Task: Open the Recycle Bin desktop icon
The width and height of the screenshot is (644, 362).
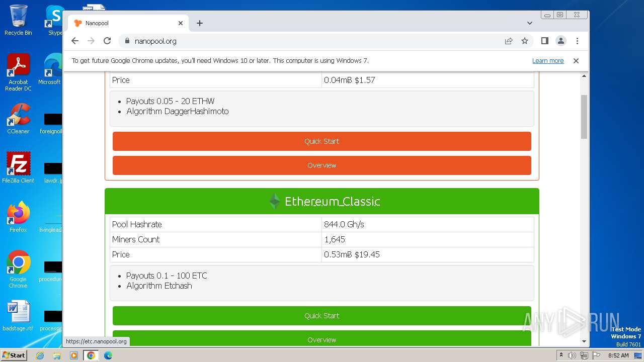Action: 18,20
